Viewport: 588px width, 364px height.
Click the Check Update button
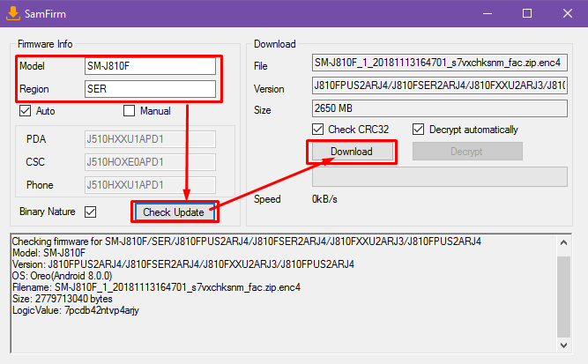point(174,212)
